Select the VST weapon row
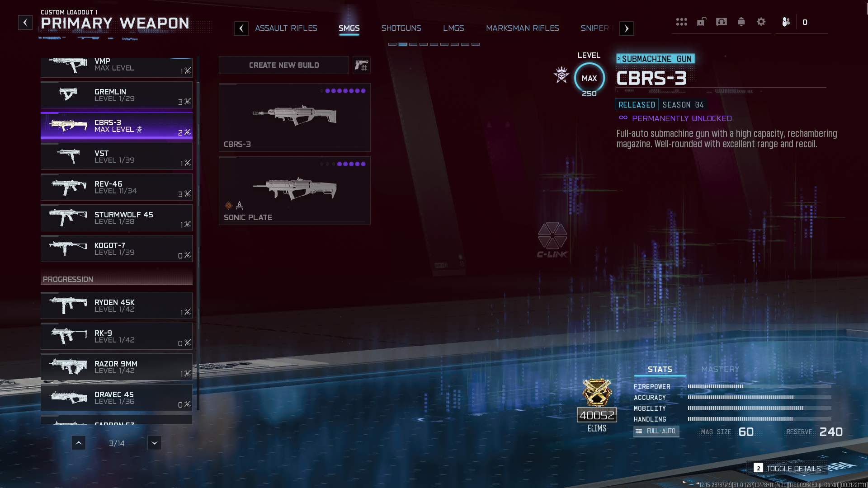This screenshot has height=488, width=868. 117,157
